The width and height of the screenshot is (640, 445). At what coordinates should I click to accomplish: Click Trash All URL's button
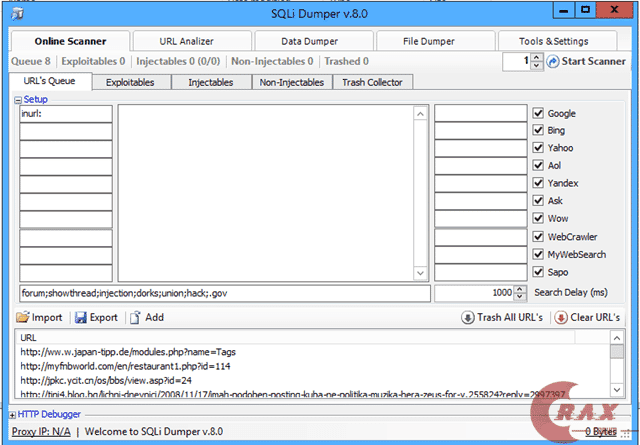tap(502, 317)
